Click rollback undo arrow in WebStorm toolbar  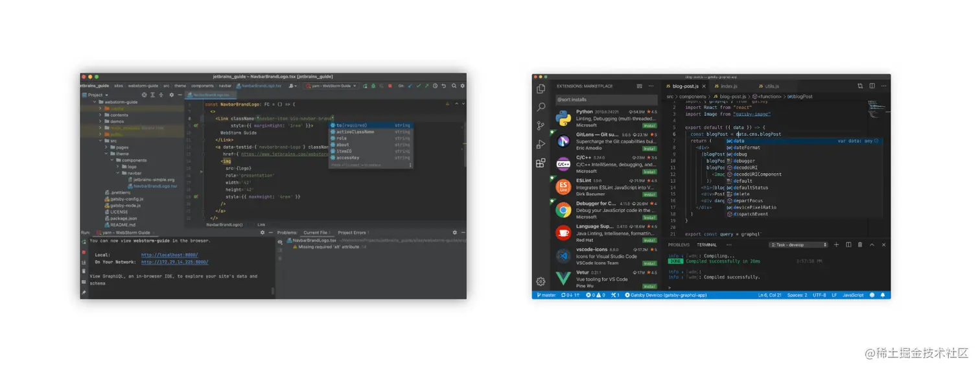(x=443, y=86)
